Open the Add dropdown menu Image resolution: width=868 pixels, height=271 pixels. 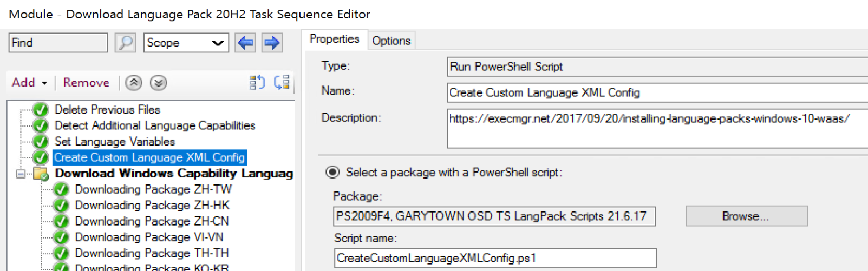coord(30,83)
